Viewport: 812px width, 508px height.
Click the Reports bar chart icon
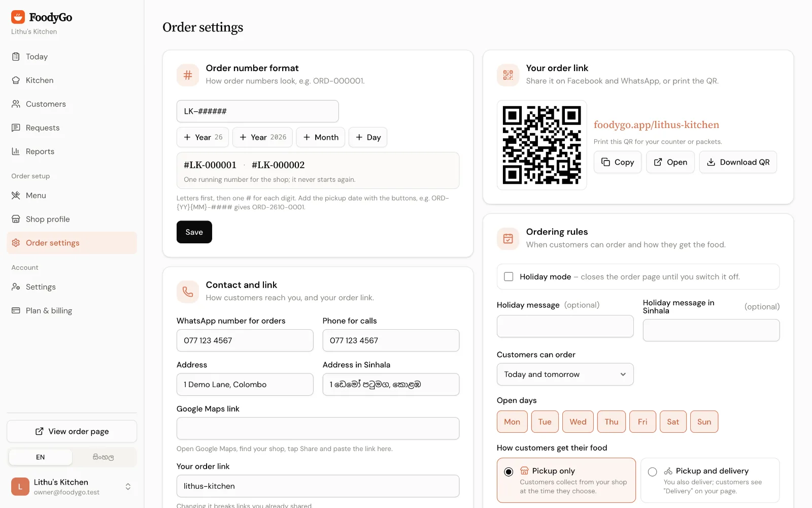16,151
